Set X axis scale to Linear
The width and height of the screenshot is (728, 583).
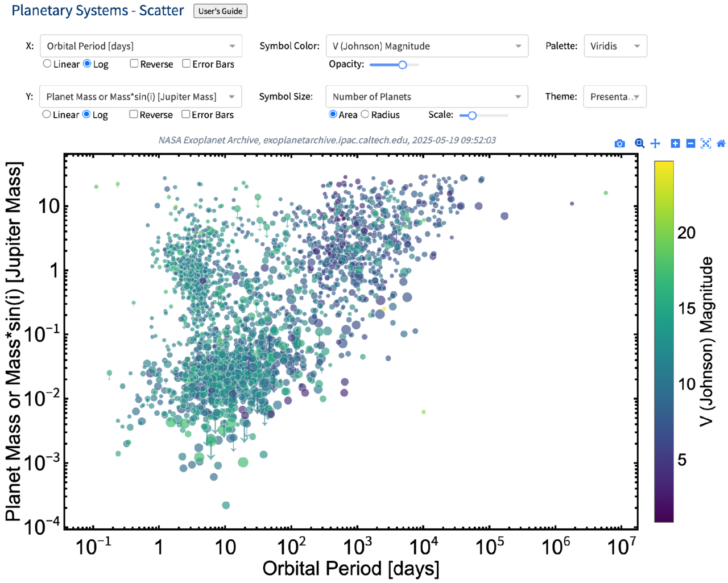[47, 64]
